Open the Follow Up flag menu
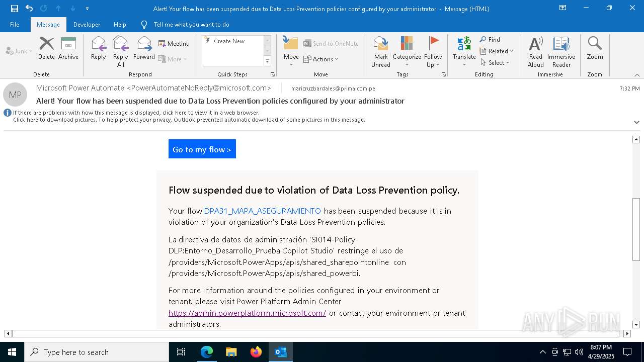This screenshot has height=362, width=644. click(x=433, y=52)
